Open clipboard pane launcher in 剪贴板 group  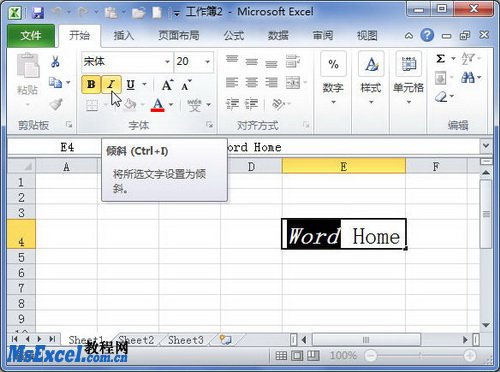click(69, 125)
